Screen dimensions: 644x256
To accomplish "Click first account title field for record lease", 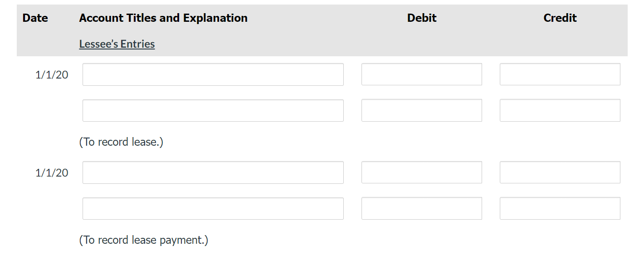I will (213, 74).
